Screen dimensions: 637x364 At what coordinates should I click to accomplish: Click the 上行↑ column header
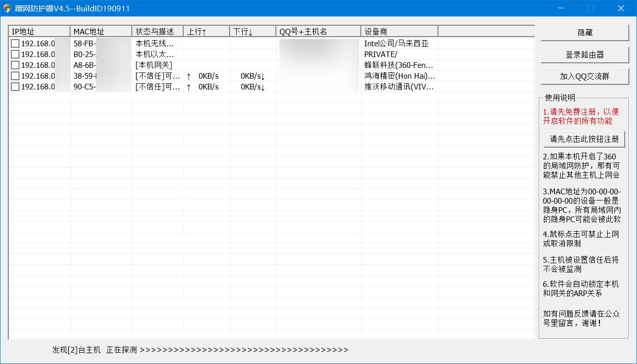(206, 31)
